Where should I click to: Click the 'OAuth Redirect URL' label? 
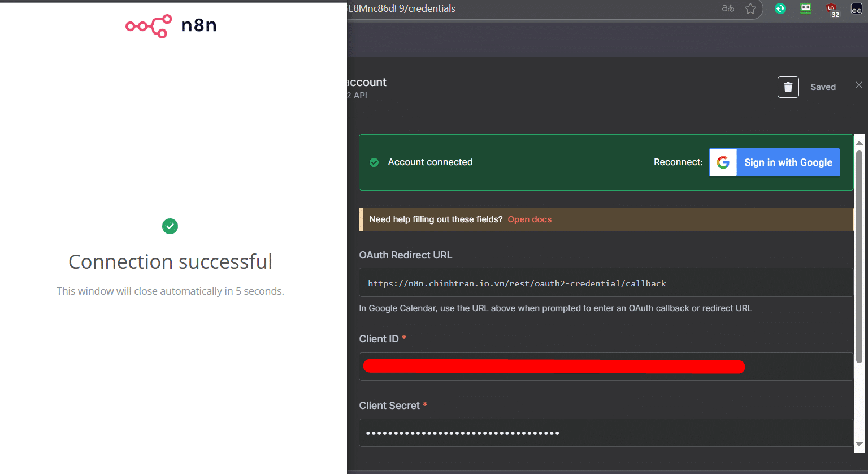coord(406,255)
